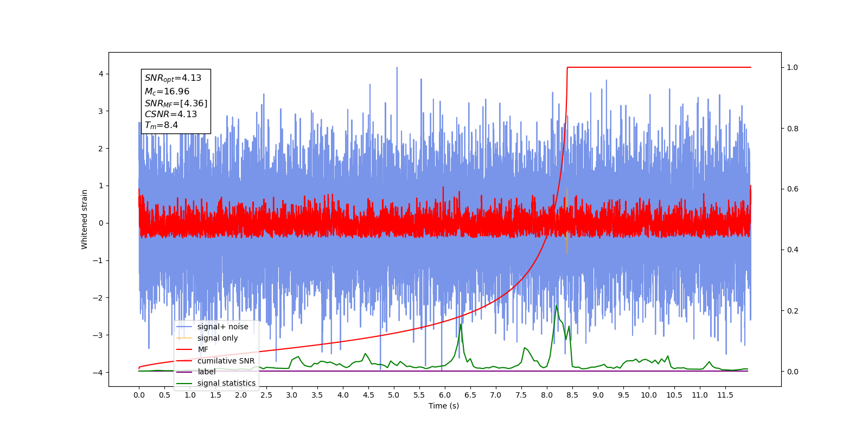Click the 10.0 tick on time axis

(x=649, y=395)
